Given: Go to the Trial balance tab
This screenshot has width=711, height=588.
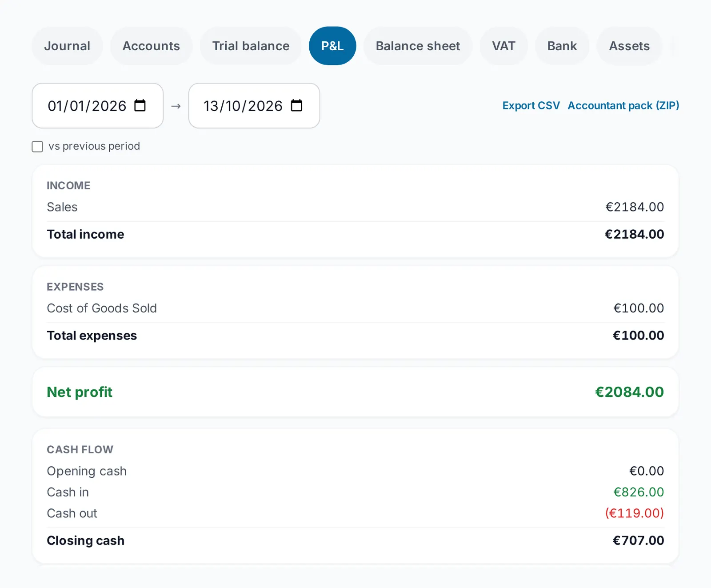Looking at the screenshot, I should point(251,46).
